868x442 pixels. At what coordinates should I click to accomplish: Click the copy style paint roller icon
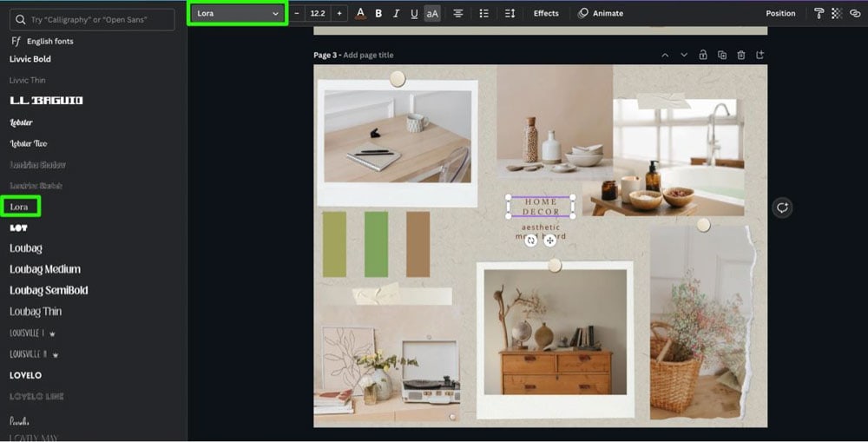(x=819, y=13)
